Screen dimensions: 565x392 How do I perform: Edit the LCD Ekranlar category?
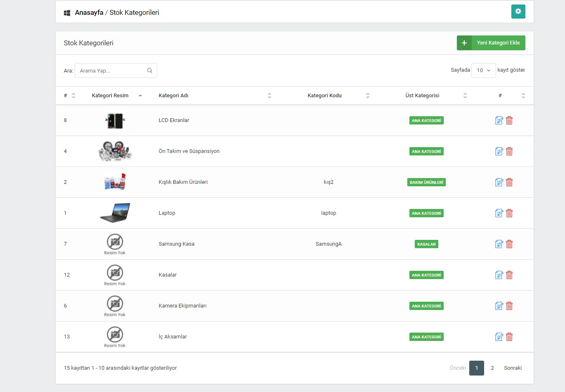coord(499,120)
